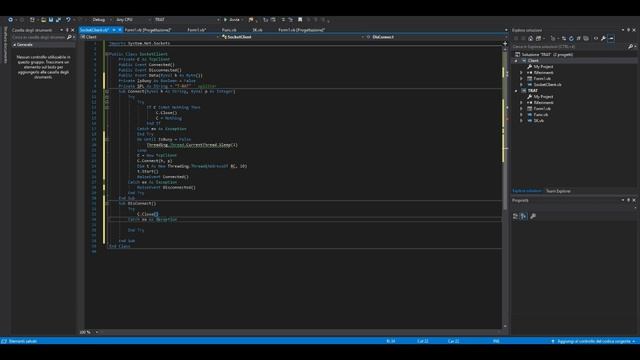This screenshot has width=640, height=360.
Task: Collapse the TRAT project node
Action: pyautogui.click(x=516, y=91)
